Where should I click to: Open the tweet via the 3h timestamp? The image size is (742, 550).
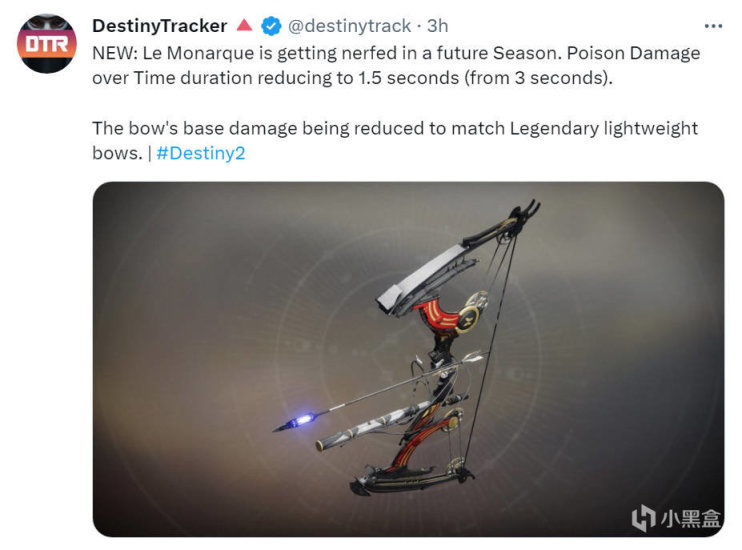pos(437,26)
